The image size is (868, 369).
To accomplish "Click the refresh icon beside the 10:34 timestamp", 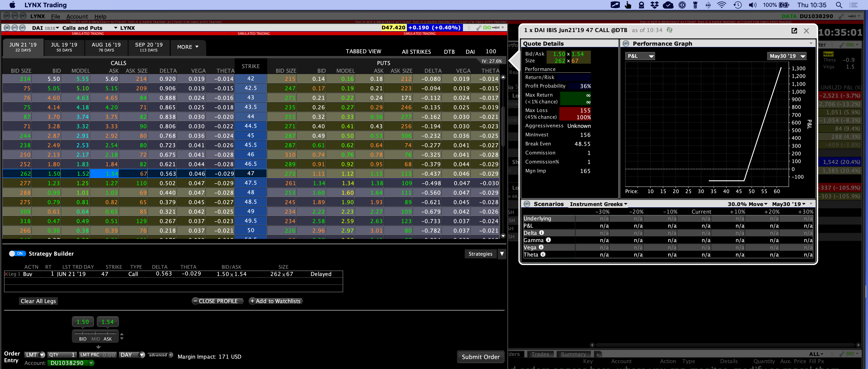I will [x=670, y=30].
